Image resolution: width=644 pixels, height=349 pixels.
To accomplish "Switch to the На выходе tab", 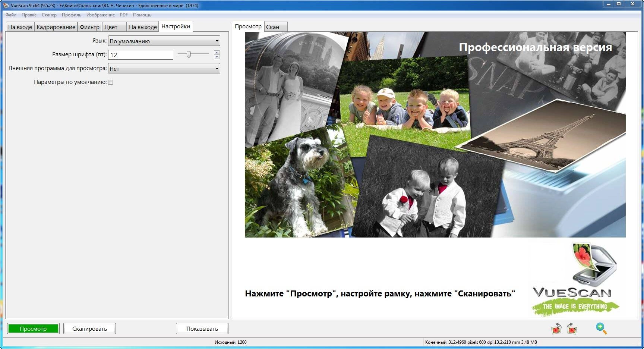I will pyautogui.click(x=143, y=27).
